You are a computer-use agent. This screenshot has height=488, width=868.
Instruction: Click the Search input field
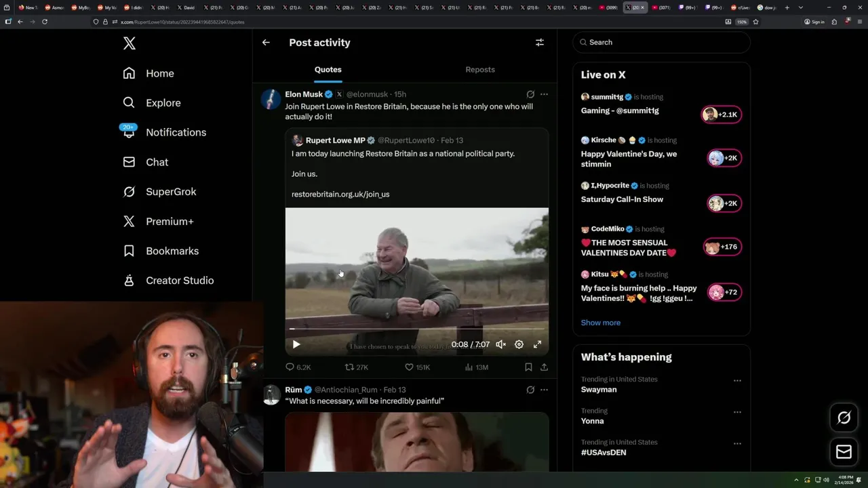tap(661, 42)
